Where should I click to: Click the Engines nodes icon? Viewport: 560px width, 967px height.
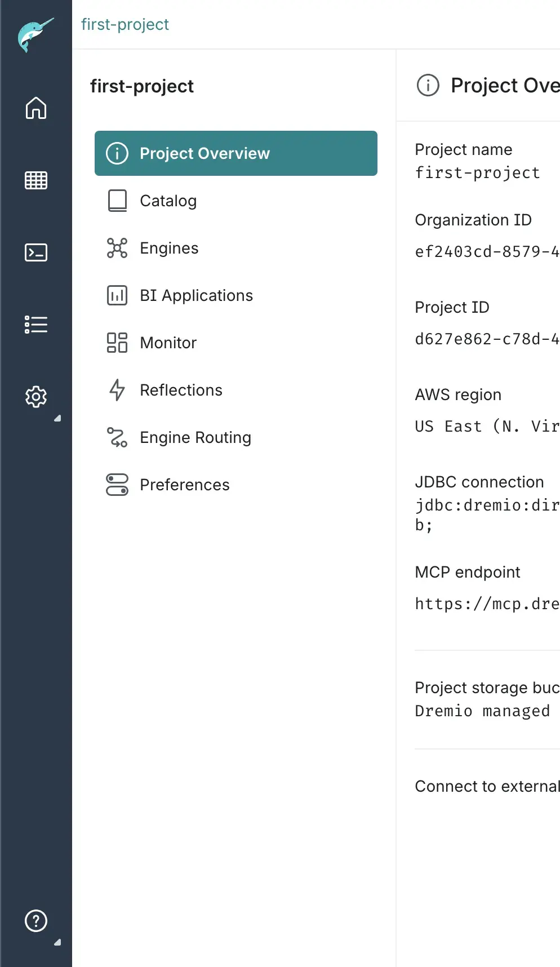tap(117, 248)
